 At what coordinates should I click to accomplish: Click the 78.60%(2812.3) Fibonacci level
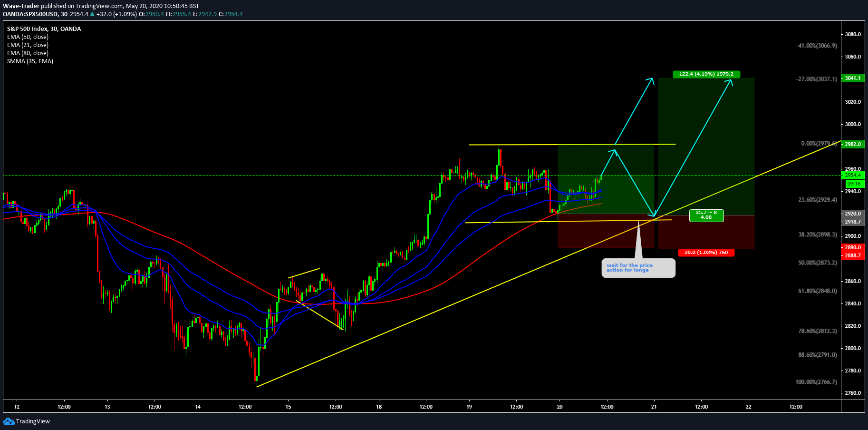click(x=818, y=331)
